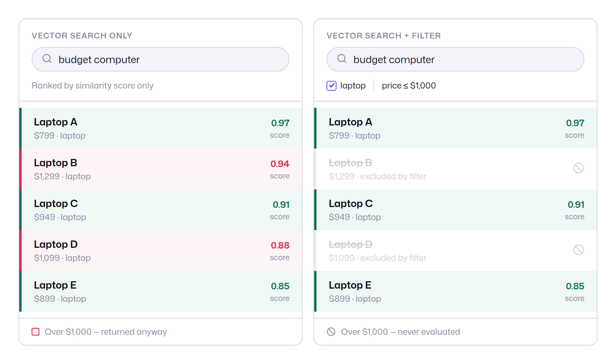Image resolution: width=616 pixels, height=364 pixels.
Task: Click the 0.85 score in the filtered panel
Action: pyautogui.click(x=575, y=286)
